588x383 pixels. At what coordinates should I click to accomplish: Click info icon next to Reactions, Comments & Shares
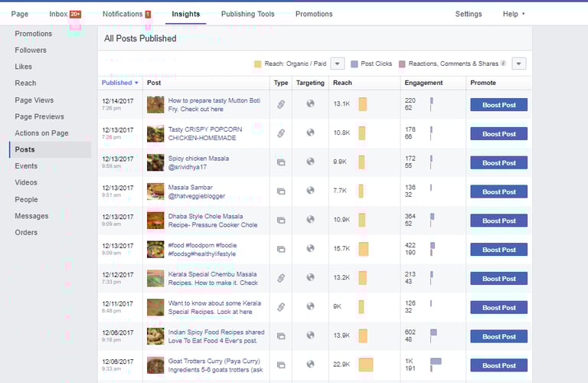[503, 63]
